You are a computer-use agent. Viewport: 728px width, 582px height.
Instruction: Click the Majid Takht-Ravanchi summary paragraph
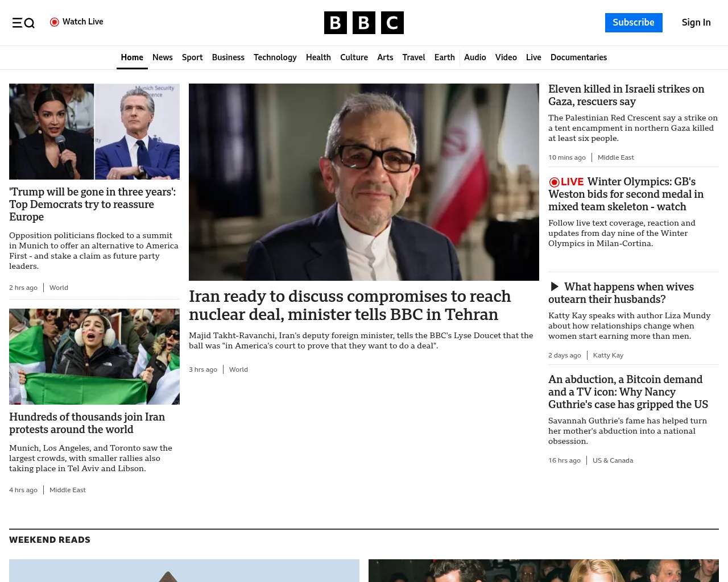[361, 340]
